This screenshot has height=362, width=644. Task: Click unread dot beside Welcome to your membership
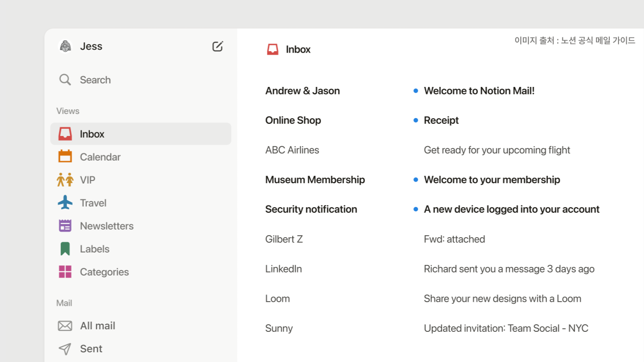[416, 180]
